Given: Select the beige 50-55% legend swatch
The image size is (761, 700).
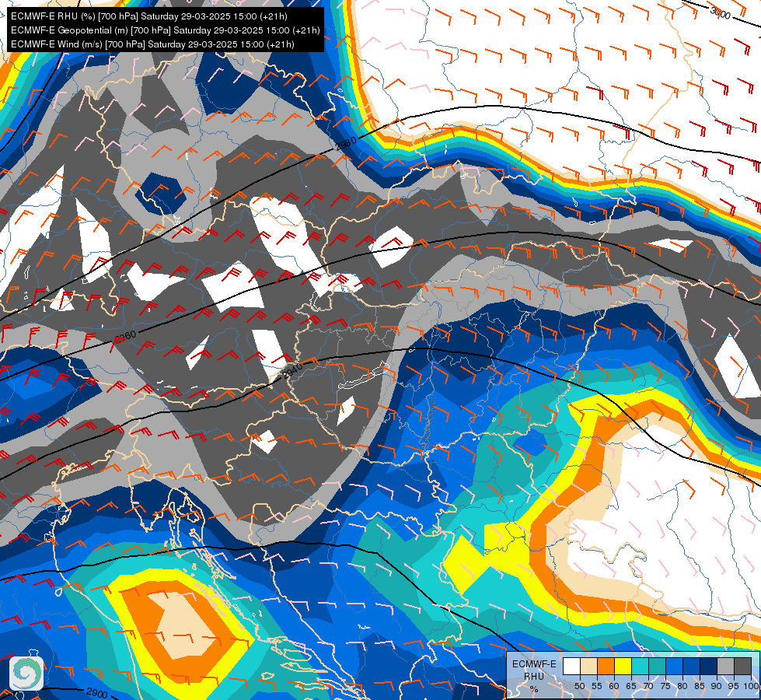Looking at the screenshot, I should pyautogui.click(x=588, y=666).
